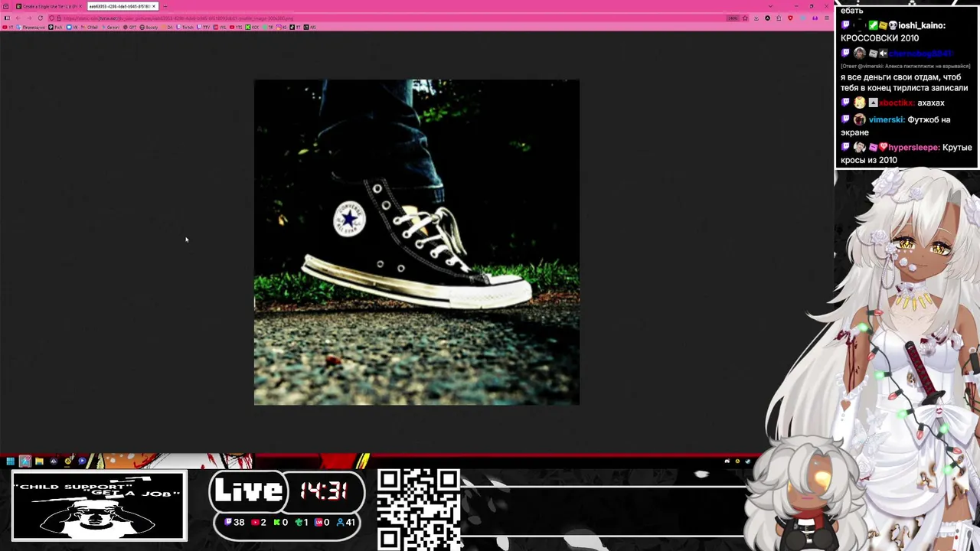Select the active profile image tab

(121, 6)
